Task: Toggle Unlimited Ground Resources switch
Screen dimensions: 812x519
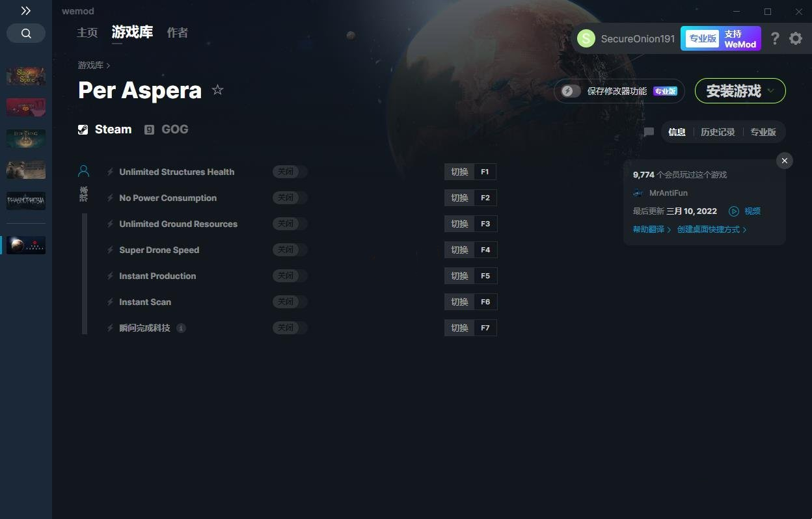Action: (x=290, y=224)
